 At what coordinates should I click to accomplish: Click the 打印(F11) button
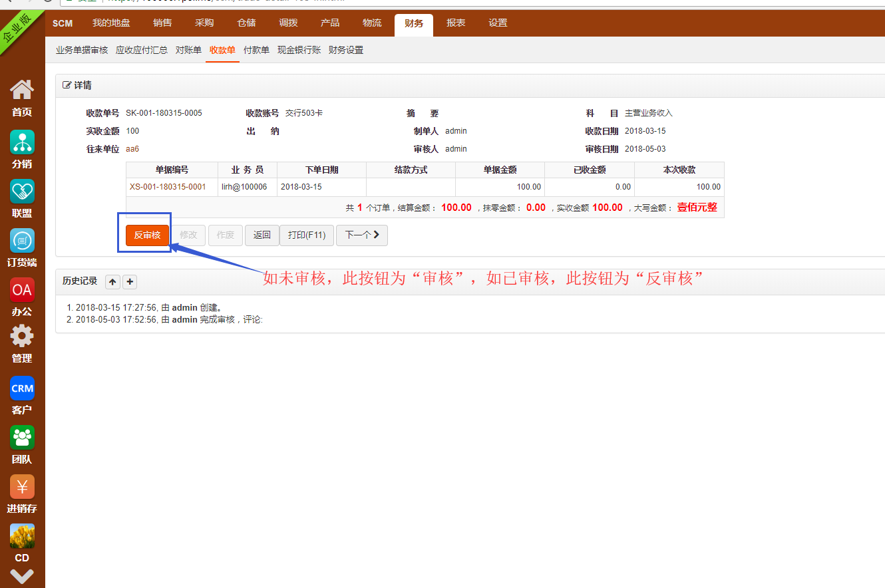[307, 235]
